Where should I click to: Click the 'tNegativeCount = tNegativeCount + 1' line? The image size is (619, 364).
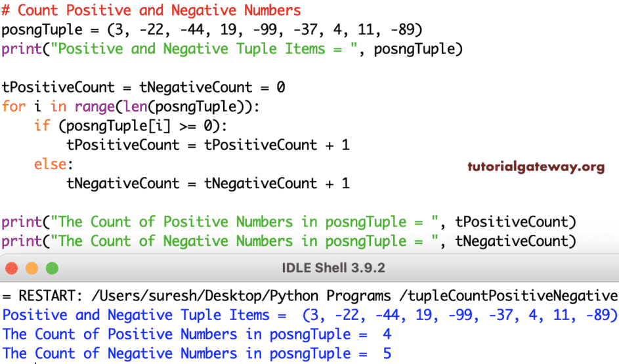(x=208, y=184)
